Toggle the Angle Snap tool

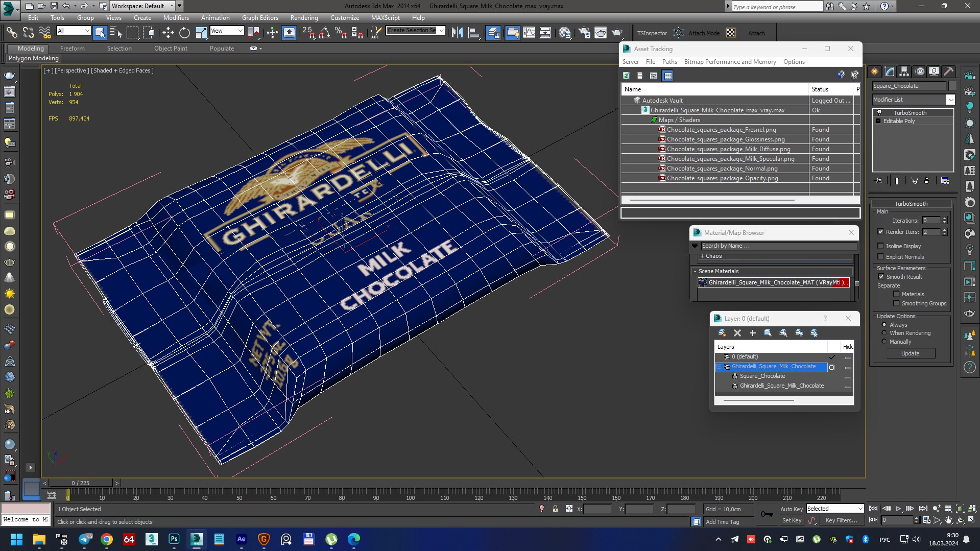[x=324, y=33]
